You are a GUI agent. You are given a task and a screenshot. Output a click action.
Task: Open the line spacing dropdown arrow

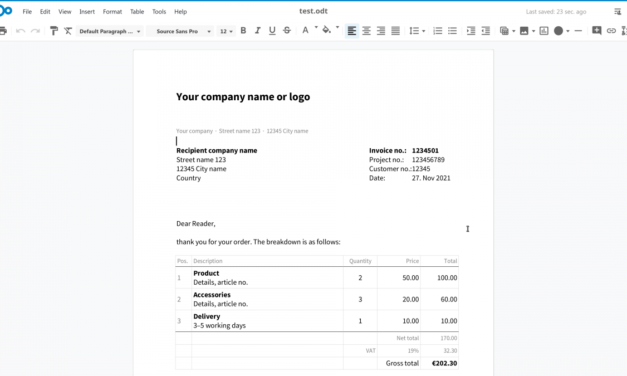click(x=423, y=31)
